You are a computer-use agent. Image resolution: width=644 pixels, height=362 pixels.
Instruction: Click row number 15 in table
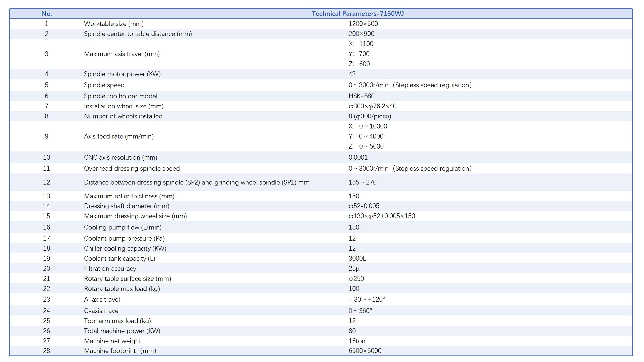point(47,216)
